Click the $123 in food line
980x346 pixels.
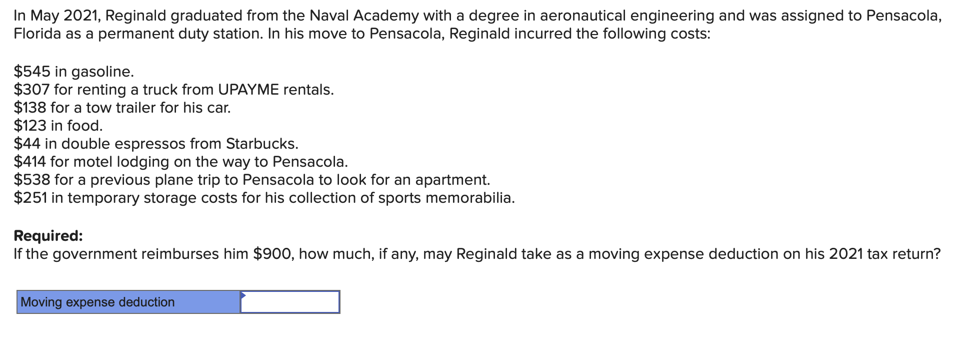pyautogui.click(x=58, y=126)
